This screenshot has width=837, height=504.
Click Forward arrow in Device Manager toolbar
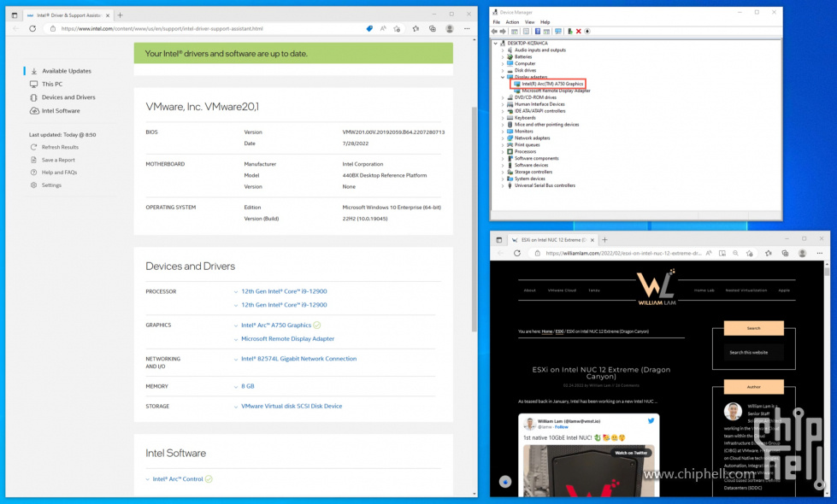click(x=503, y=32)
